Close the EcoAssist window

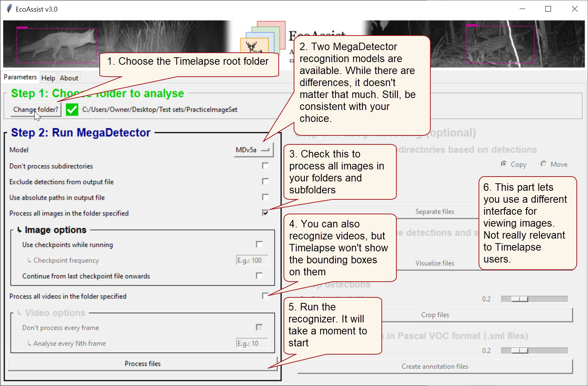tap(575, 9)
